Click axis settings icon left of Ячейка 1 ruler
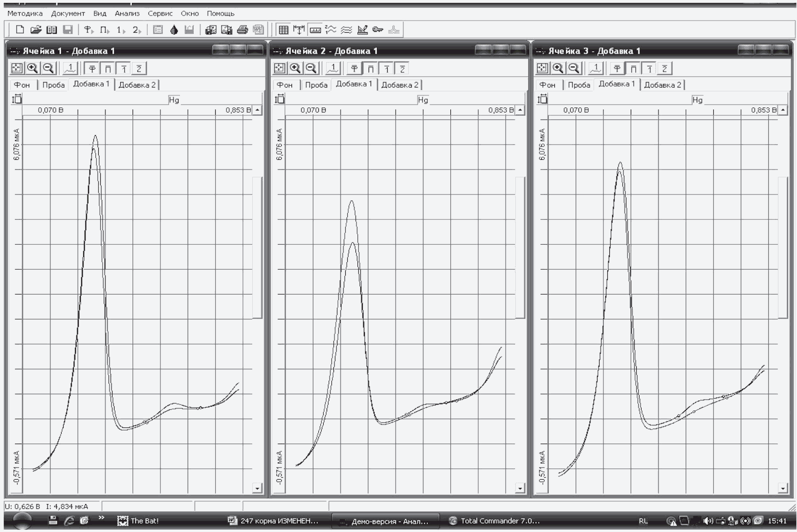The width and height of the screenshot is (797, 532). click(17, 99)
